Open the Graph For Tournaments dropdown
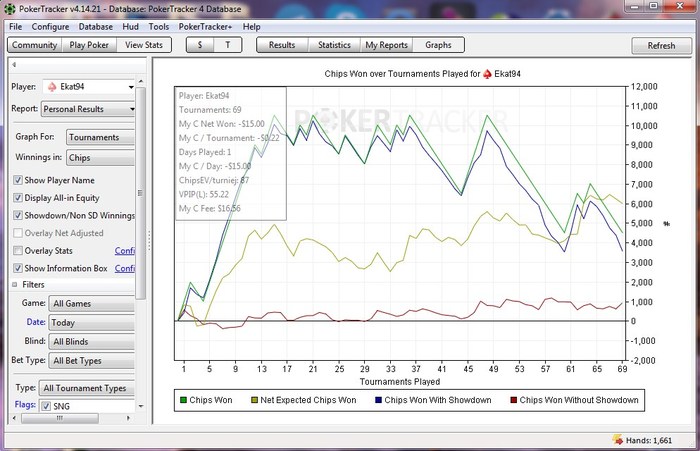The height and width of the screenshot is (451, 700). [x=100, y=137]
